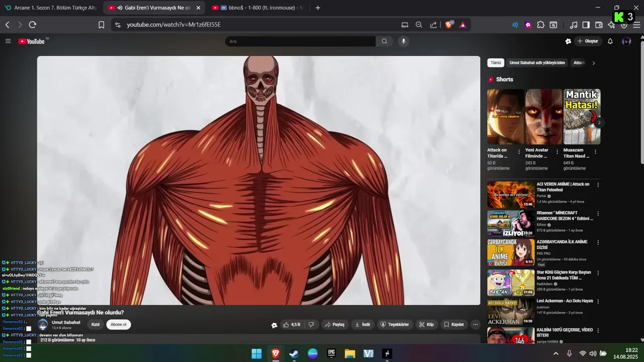Open Brave Shields lion icon in address bar

(x=449, y=25)
